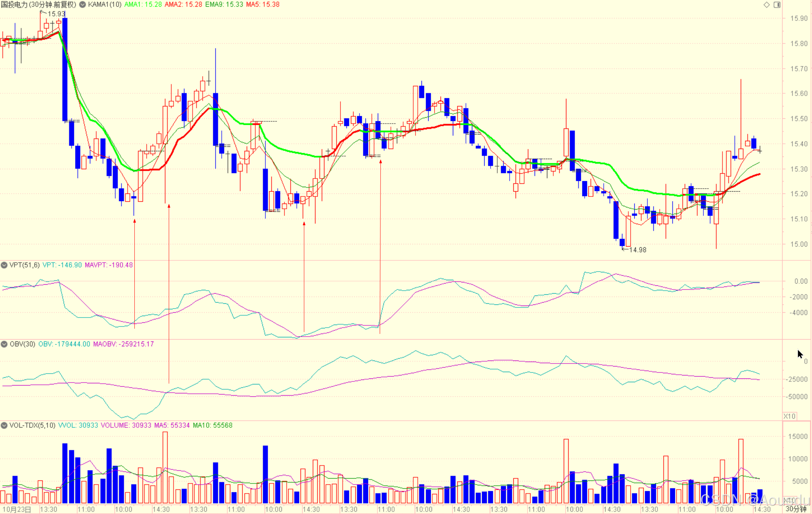Click the 15.50 price axis label
The image size is (812, 514).
[799, 119]
